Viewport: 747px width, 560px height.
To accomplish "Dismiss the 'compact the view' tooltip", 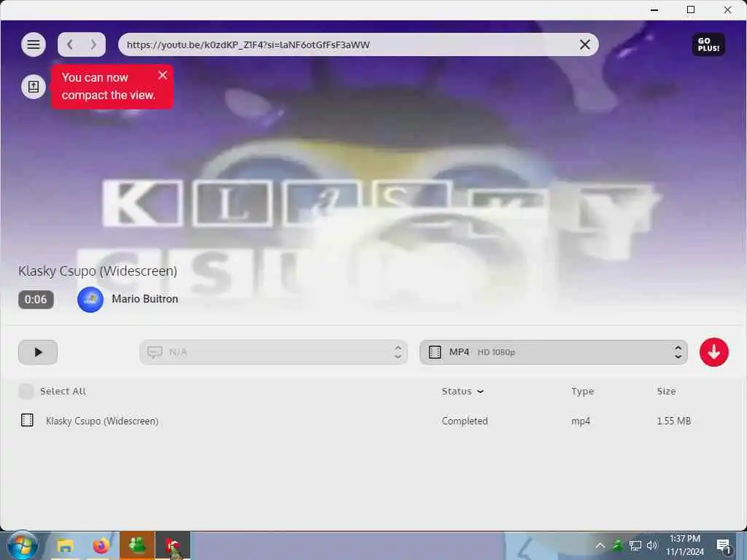I will (x=163, y=75).
